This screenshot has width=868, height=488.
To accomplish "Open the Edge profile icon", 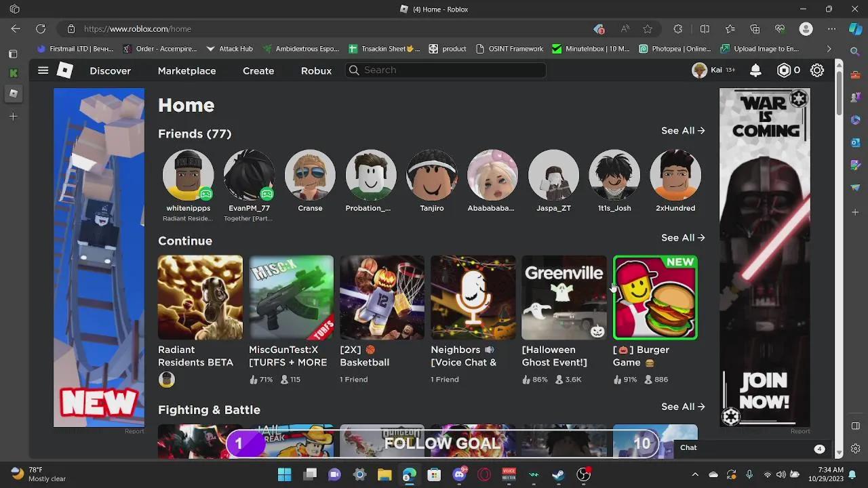I will pos(806,29).
